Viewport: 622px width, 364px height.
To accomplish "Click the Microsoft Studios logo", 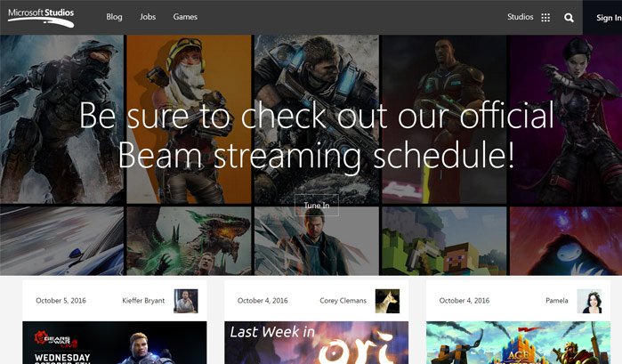I will pos(41,17).
